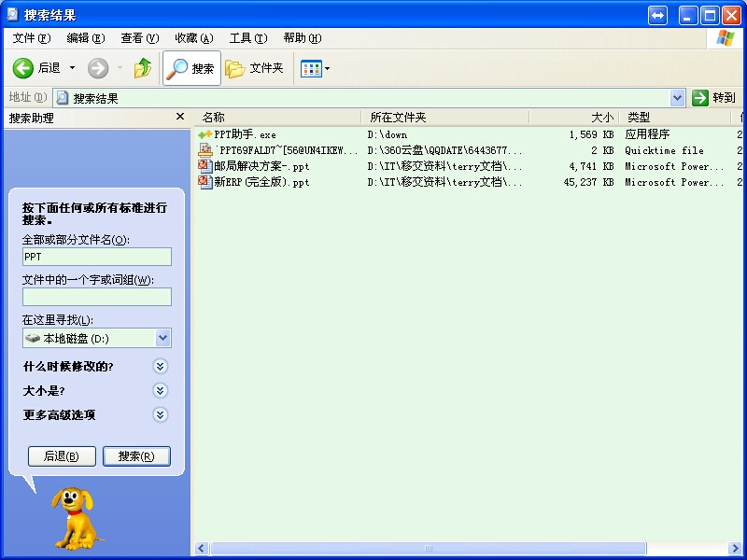Open the Views layout icon
Image resolution: width=747 pixels, height=560 pixels.
311,68
